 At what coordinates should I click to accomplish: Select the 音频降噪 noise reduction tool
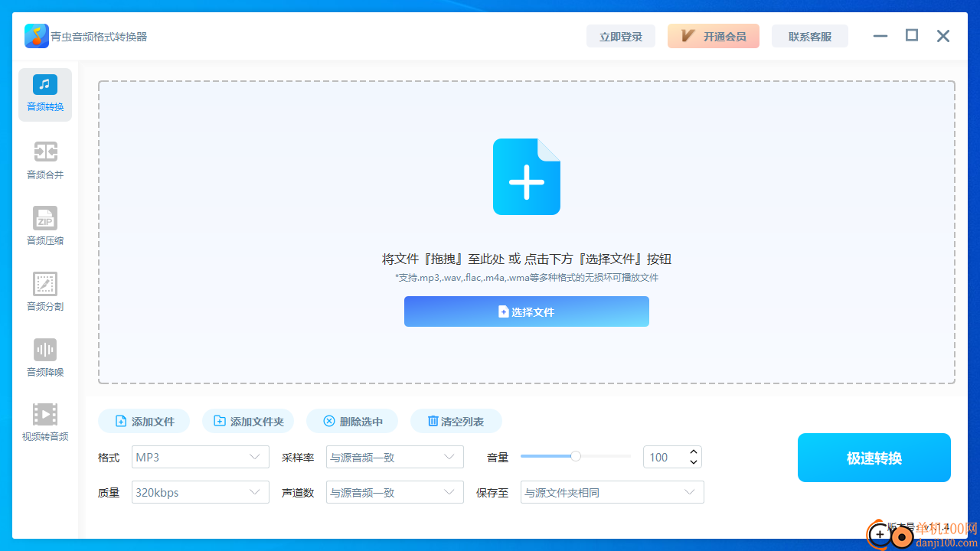(44, 357)
